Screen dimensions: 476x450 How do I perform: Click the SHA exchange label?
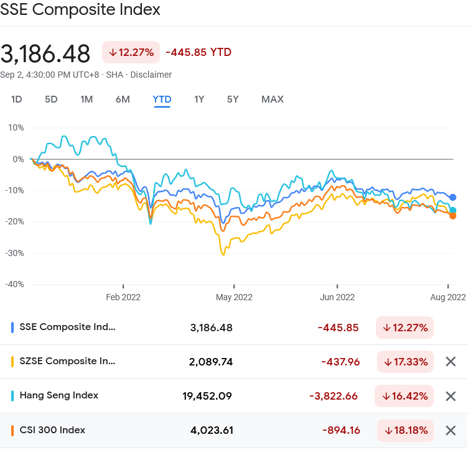pyautogui.click(x=114, y=75)
